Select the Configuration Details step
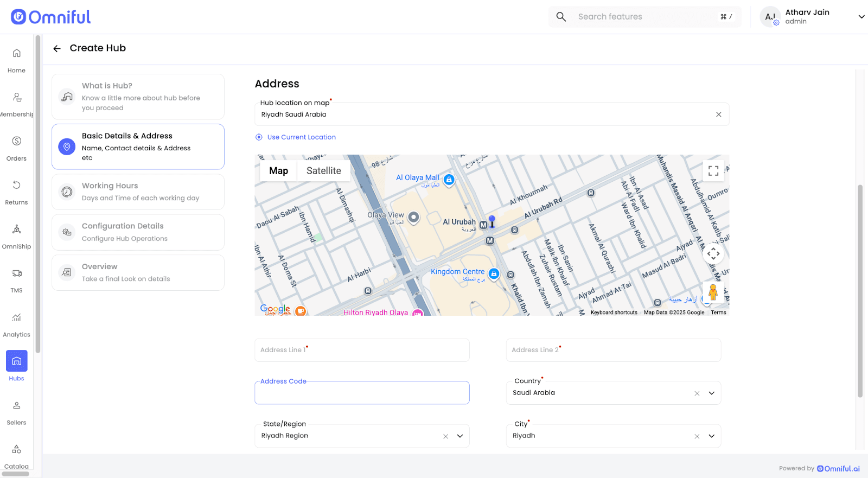868x478 pixels. (x=138, y=232)
